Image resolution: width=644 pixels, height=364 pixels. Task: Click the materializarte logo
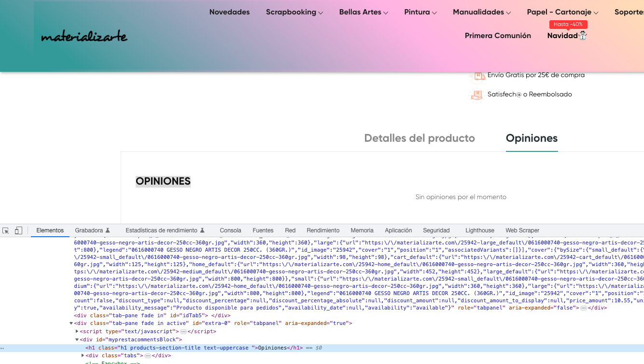tap(84, 36)
